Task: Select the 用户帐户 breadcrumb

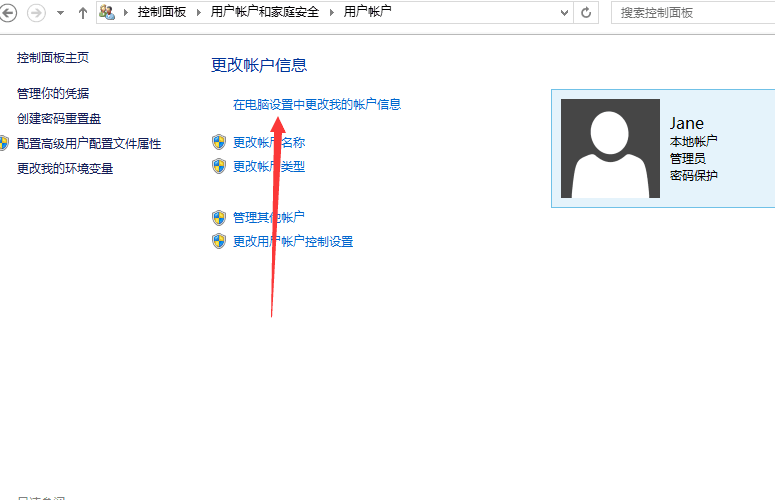Action: (x=367, y=11)
